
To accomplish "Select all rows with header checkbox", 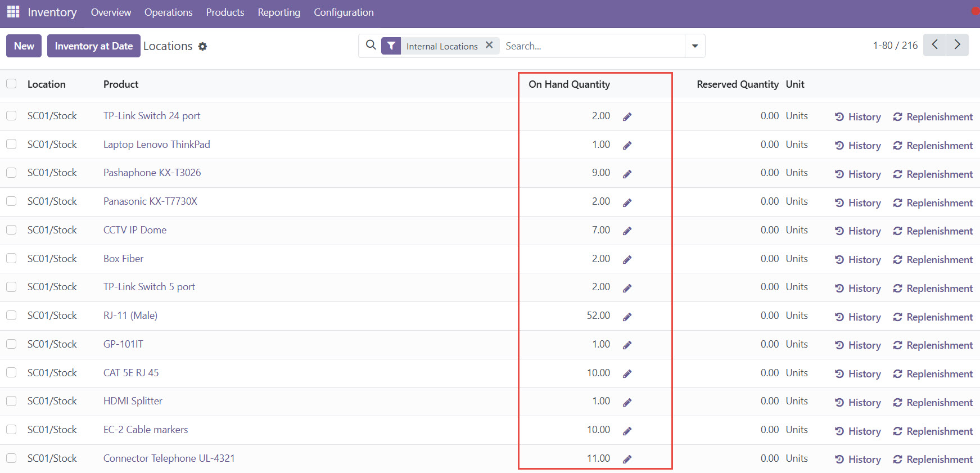I will point(11,84).
